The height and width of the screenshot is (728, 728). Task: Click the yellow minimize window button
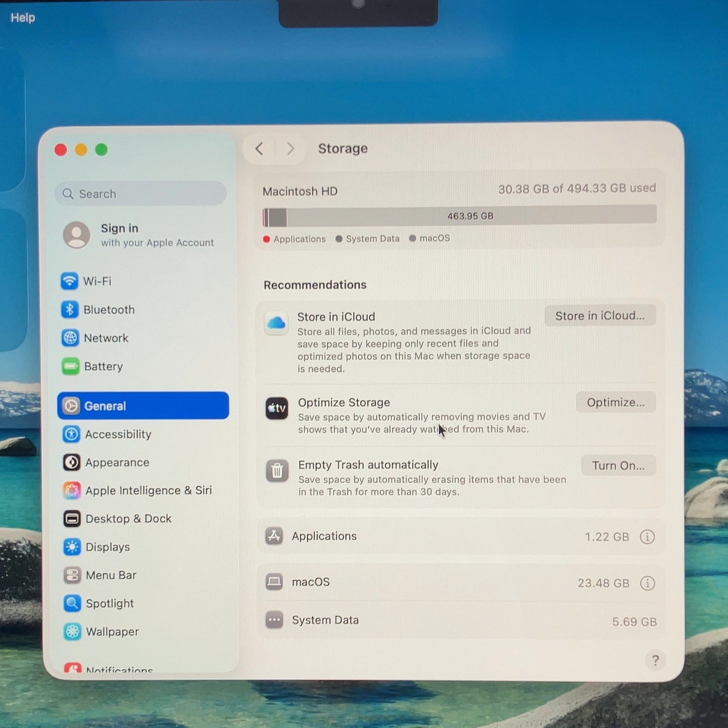tap(81, 150)
